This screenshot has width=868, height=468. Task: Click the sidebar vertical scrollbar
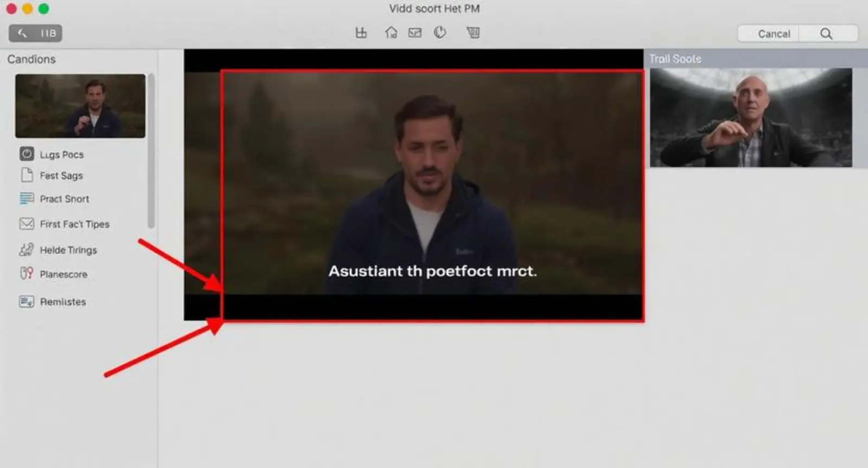point(151,151)
